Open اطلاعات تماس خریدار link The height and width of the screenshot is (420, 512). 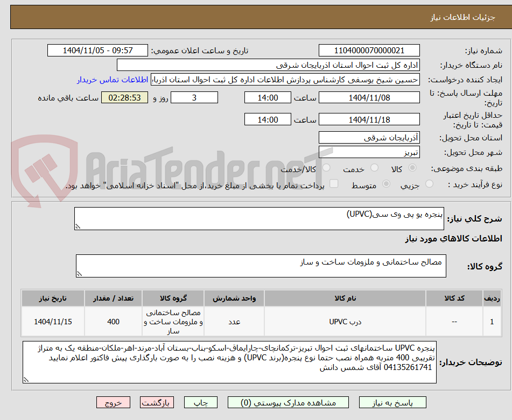[113, 80]
